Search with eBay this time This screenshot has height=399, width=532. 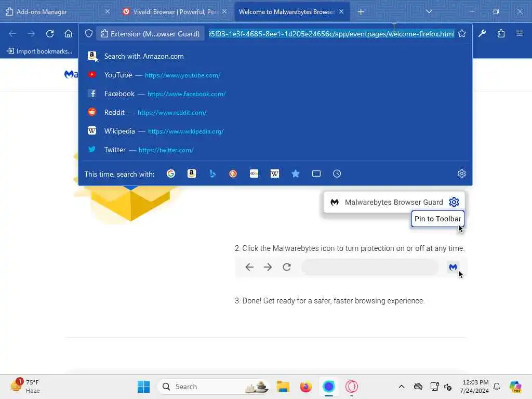click(254, 174)
